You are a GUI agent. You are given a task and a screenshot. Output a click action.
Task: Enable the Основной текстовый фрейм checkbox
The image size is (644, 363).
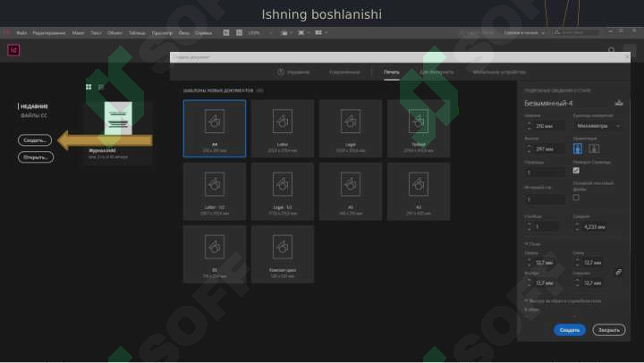pyautogui.click(x=576, y=198)
